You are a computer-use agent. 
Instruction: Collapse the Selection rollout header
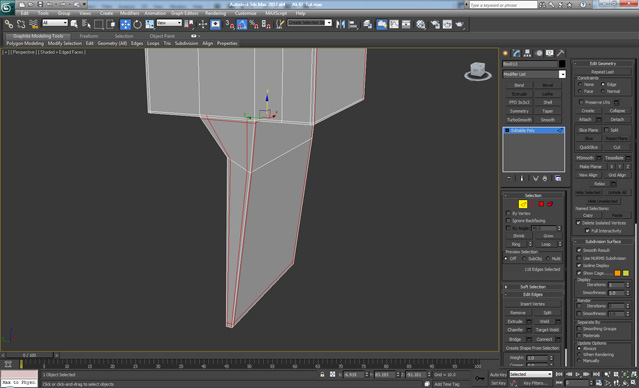tap(533, 196)
